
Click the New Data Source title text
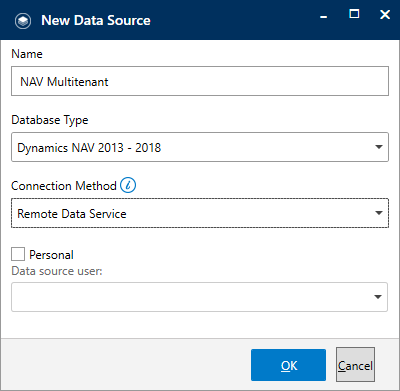point(96,21)
